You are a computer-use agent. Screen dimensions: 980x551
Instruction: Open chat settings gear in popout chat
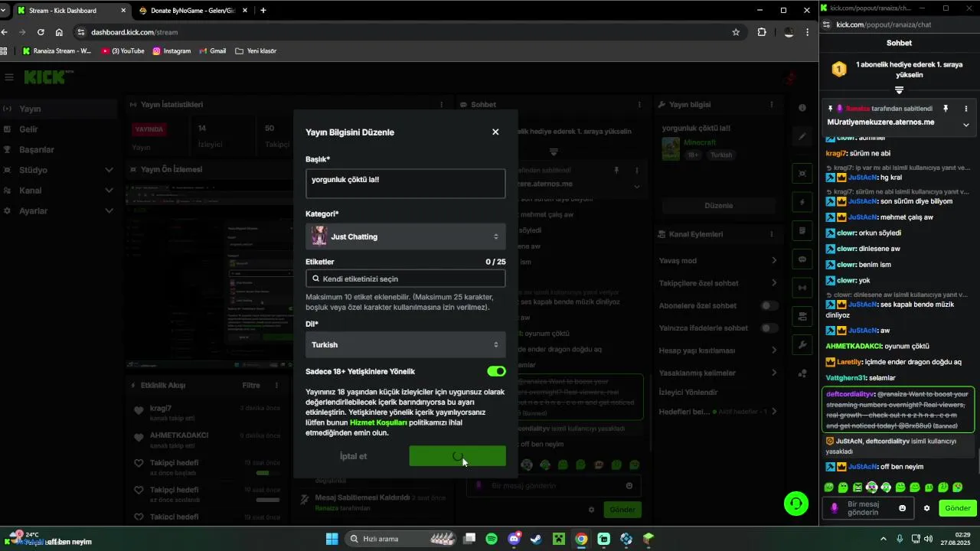tap(926, 508)
